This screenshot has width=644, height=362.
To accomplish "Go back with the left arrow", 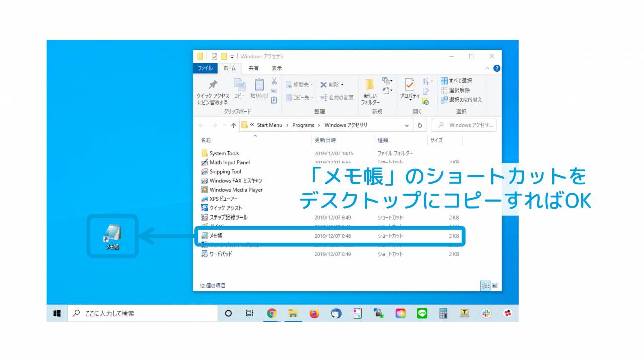I will pyautogui.click(x=202, y=125).
